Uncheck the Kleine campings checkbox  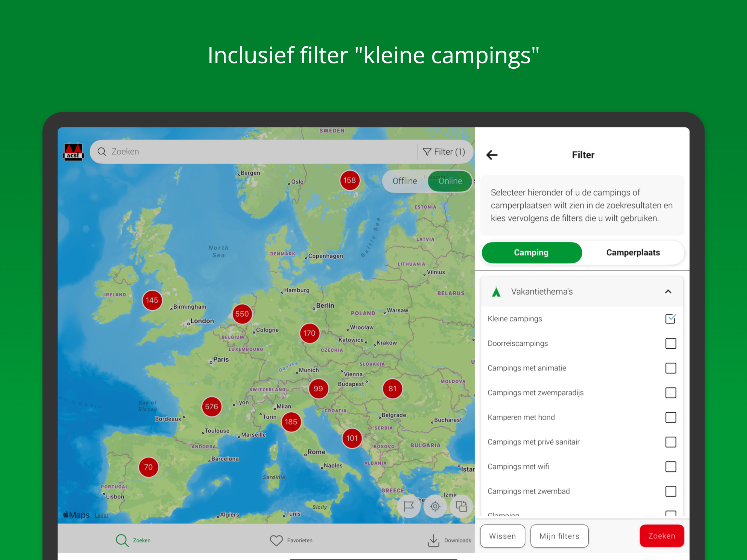(x=670, y=319)
